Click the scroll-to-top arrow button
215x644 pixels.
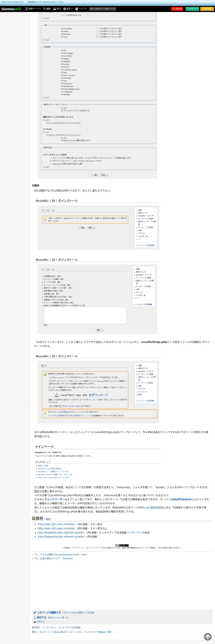tap(208, 637)
